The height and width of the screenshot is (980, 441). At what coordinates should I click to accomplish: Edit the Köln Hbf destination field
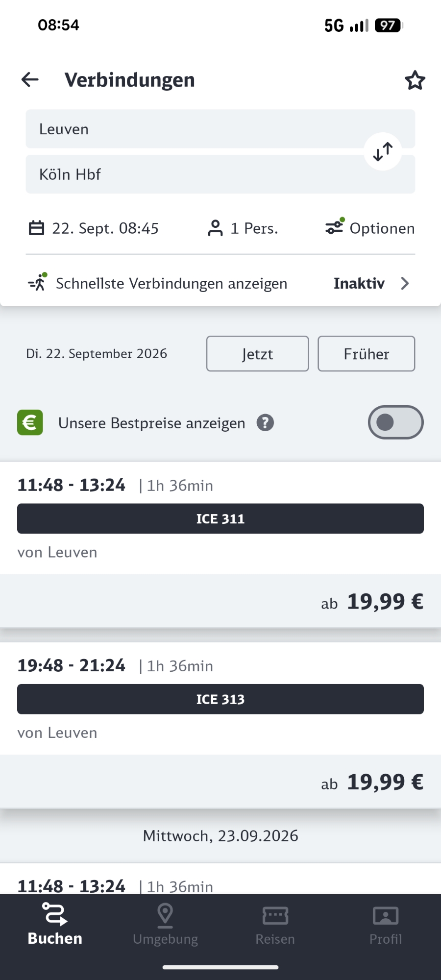[196, 174]
